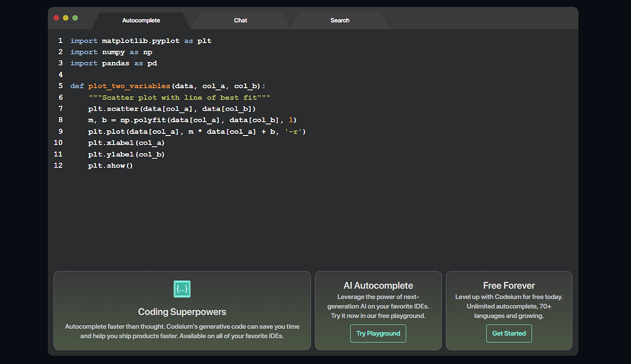Click the yellow traffic light circle
The image size is (631, 364).
(x=65, y=17)
